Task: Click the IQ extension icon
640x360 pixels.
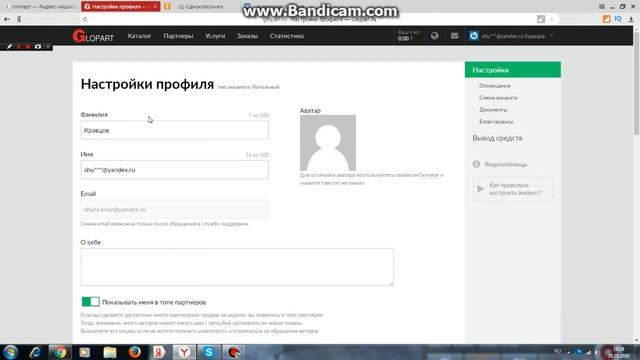Action: [618, 19]
